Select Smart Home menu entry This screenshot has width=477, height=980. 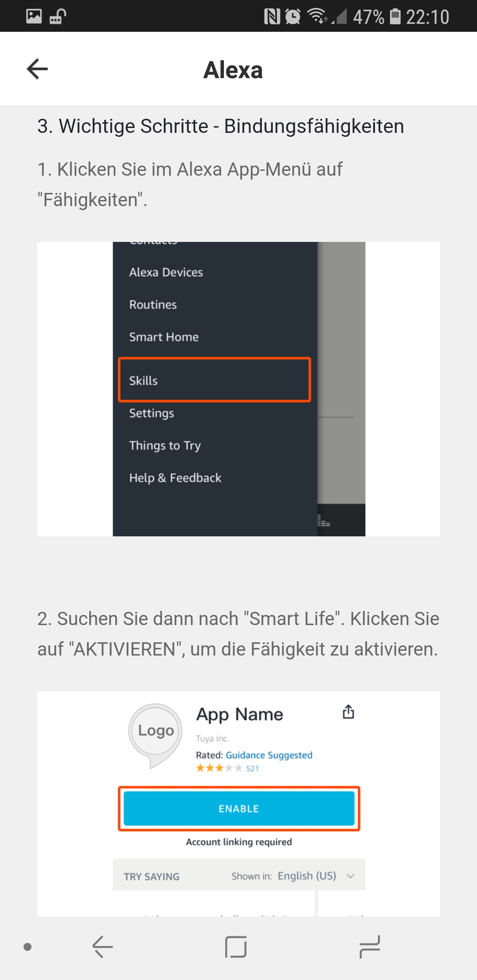(x=164, y=337)
